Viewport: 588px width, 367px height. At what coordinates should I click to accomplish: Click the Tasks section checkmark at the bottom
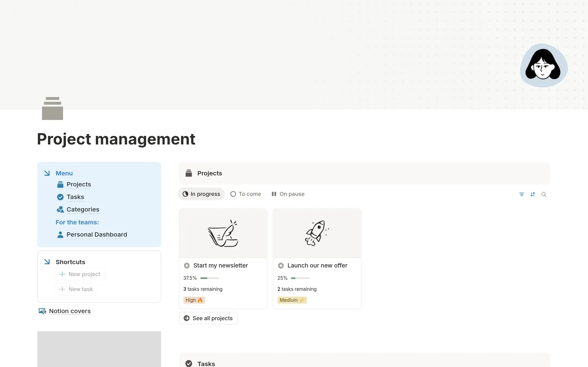(189, 363)
